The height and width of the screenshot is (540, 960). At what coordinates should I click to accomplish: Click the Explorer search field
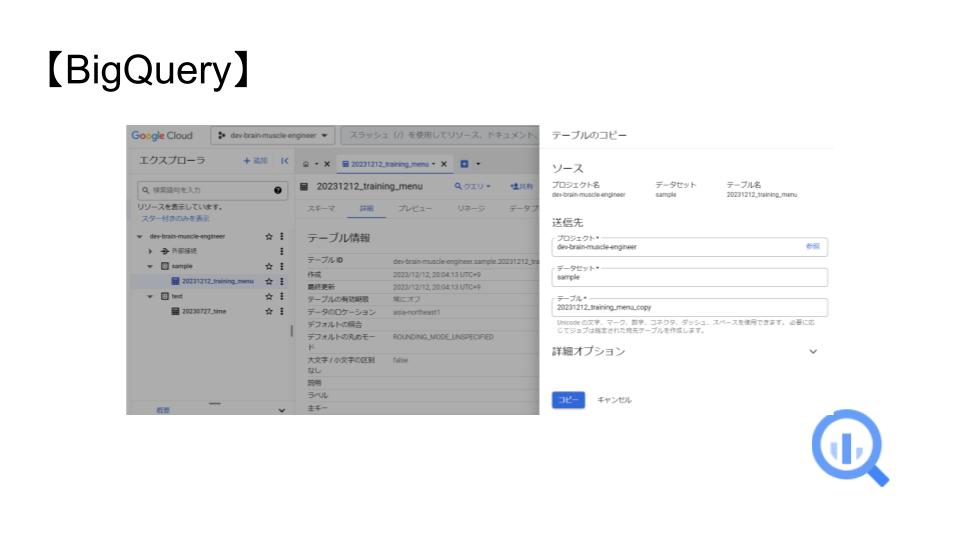click(212, 190)
